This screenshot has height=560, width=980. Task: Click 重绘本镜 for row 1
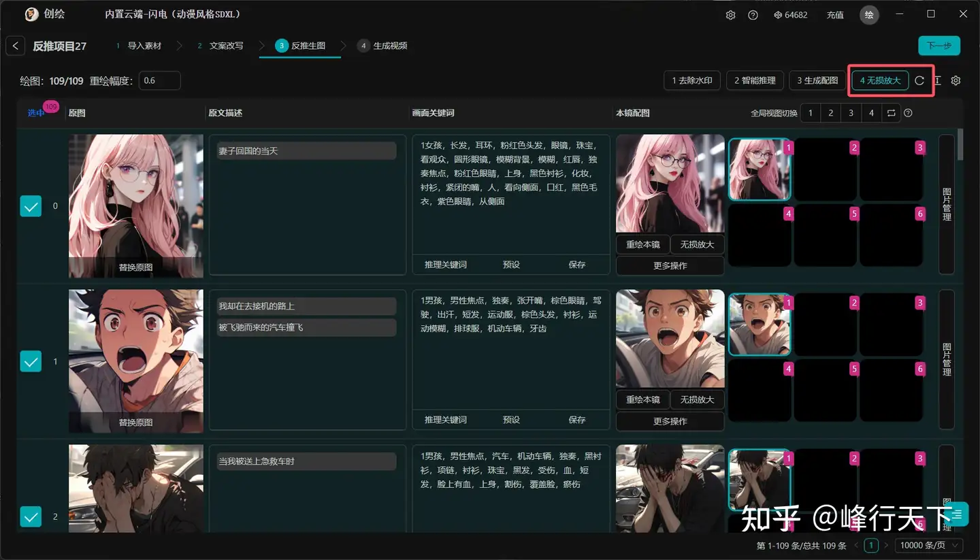pyautogui.click(x=643, y=399)
